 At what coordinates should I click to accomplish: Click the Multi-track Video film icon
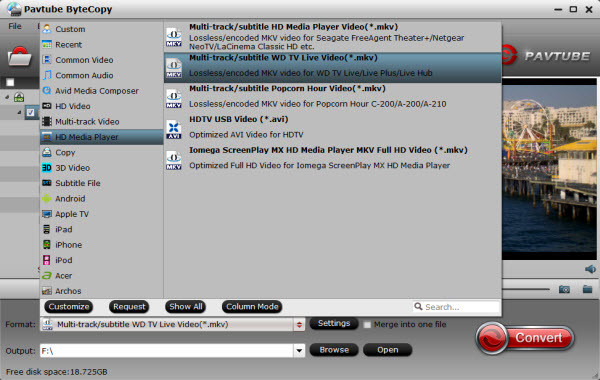47,121
